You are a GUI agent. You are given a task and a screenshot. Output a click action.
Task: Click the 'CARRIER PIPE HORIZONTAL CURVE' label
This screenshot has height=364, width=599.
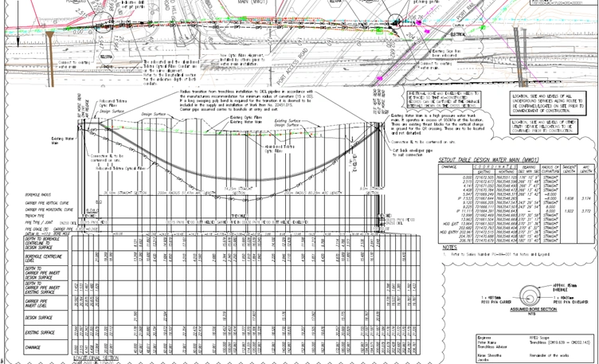click(49, 209)
